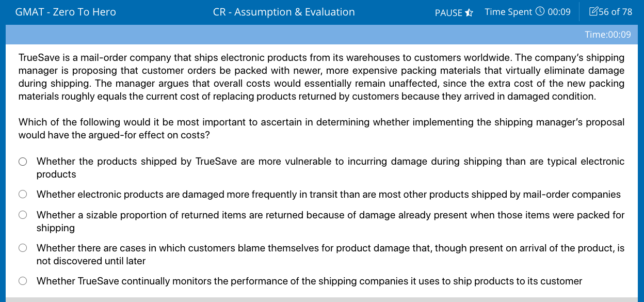
Task: Pause the quiz timer
Action: pos(454,12)
